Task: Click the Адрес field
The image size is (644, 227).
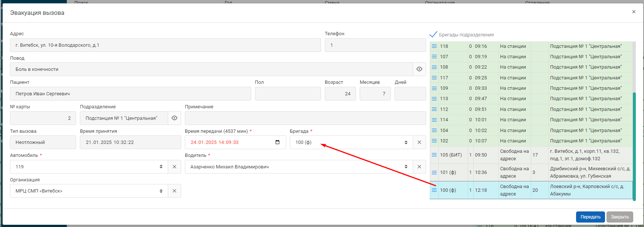Action: pos(166,45)
